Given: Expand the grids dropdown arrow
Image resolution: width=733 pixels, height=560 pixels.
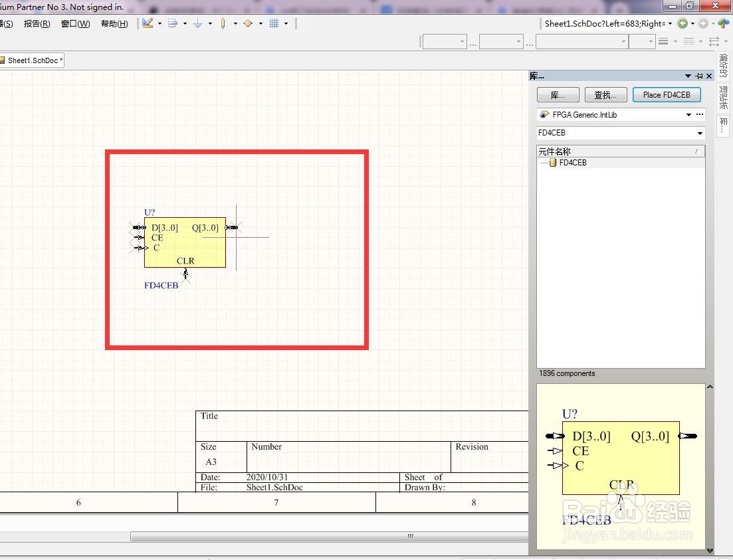Looking at the screenshot, I should [x=286, y=23].
